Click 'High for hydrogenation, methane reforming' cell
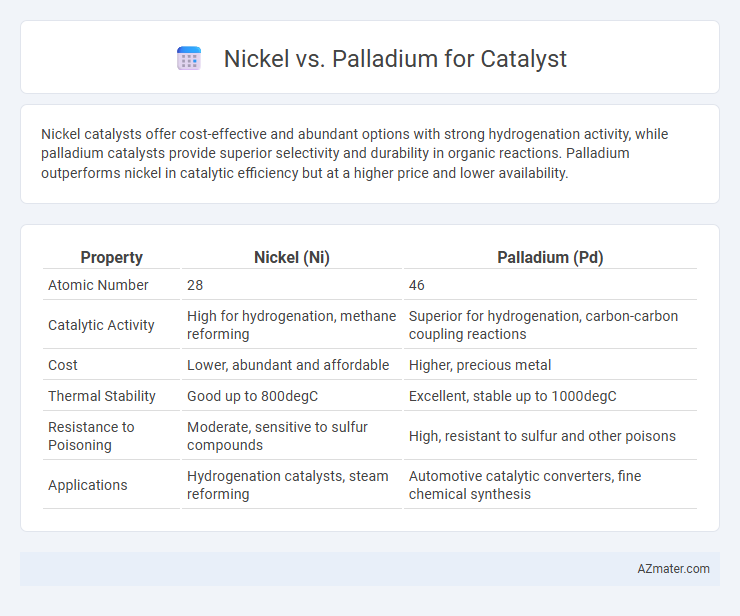The width and height of the screenshot is (740, 616). tap(292, 325)
